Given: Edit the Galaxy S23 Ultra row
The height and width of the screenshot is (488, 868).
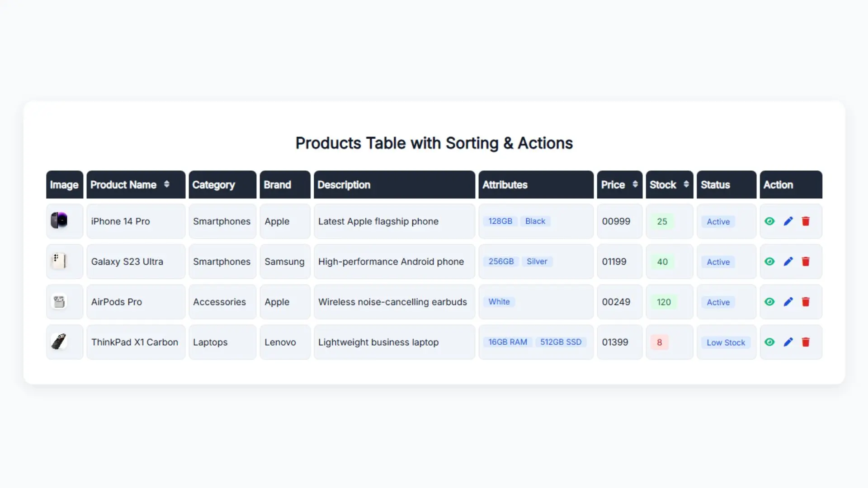Looking at the screenshot, I should [788, 262].
